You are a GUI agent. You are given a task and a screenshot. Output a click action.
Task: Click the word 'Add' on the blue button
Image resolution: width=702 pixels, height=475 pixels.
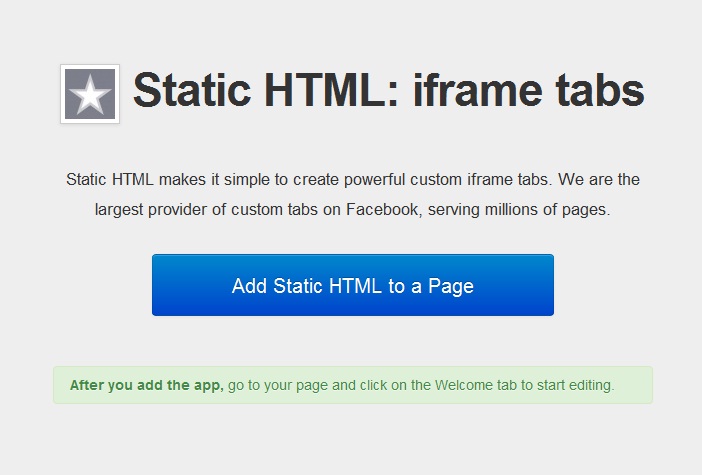(250, 286)
